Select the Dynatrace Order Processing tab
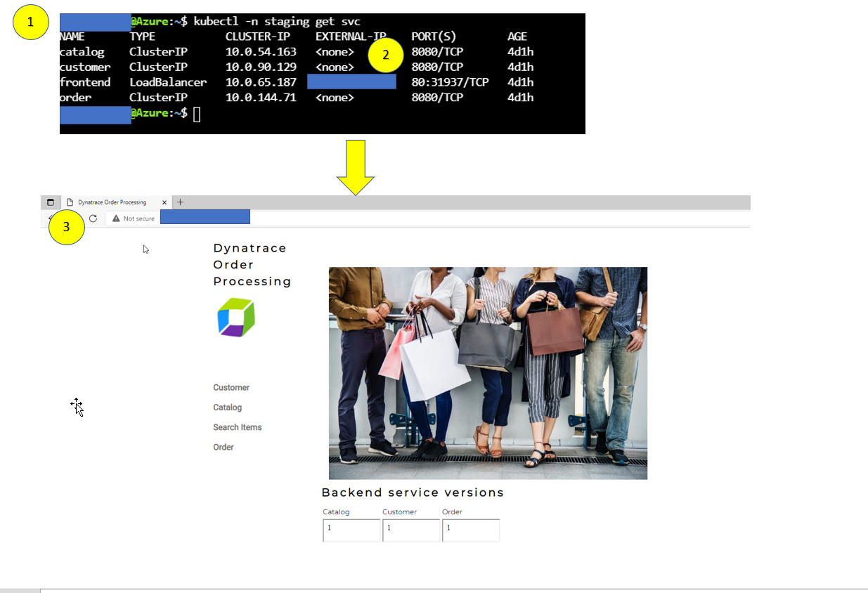This screenshot has width=868, height=593. pos(112,202)
